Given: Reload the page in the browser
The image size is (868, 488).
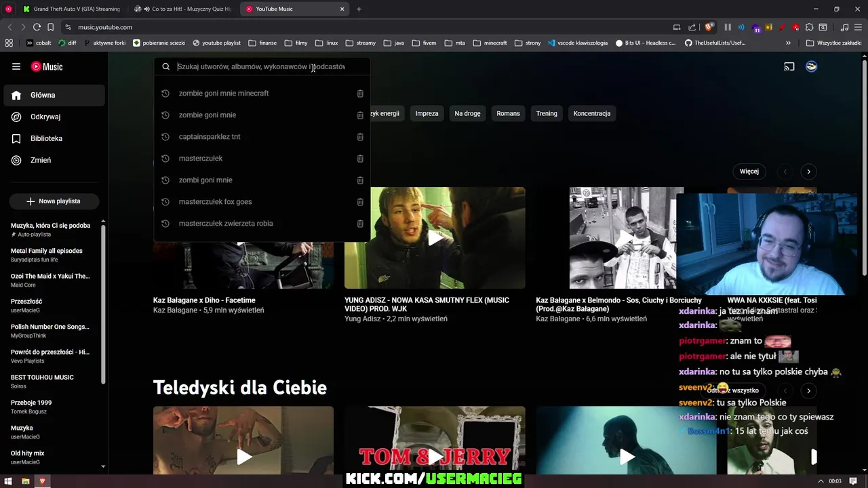Looking at the screenshot, I should point(37,27).
